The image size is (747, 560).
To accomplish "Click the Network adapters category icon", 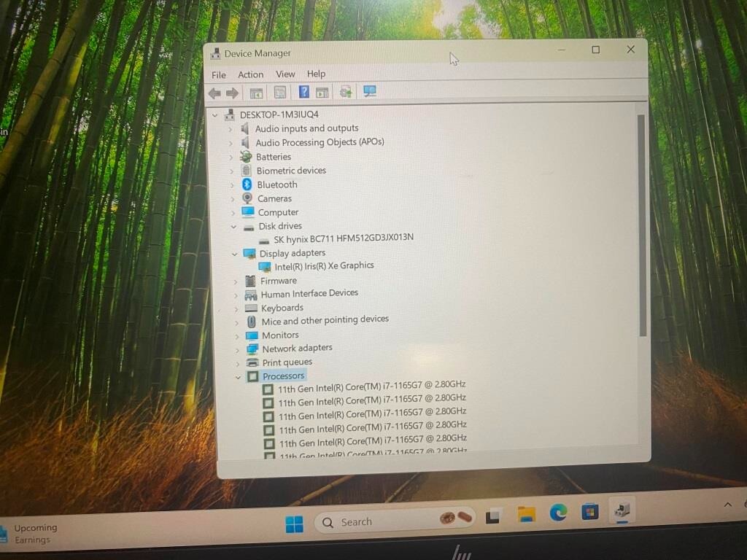I will pos(252,349).
